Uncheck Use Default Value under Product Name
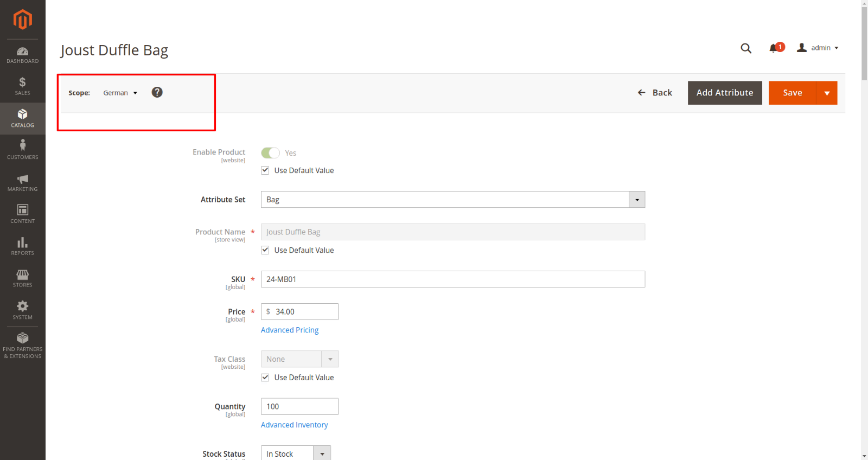This screenshot has height=460, width=868. (x=265, y=250)
